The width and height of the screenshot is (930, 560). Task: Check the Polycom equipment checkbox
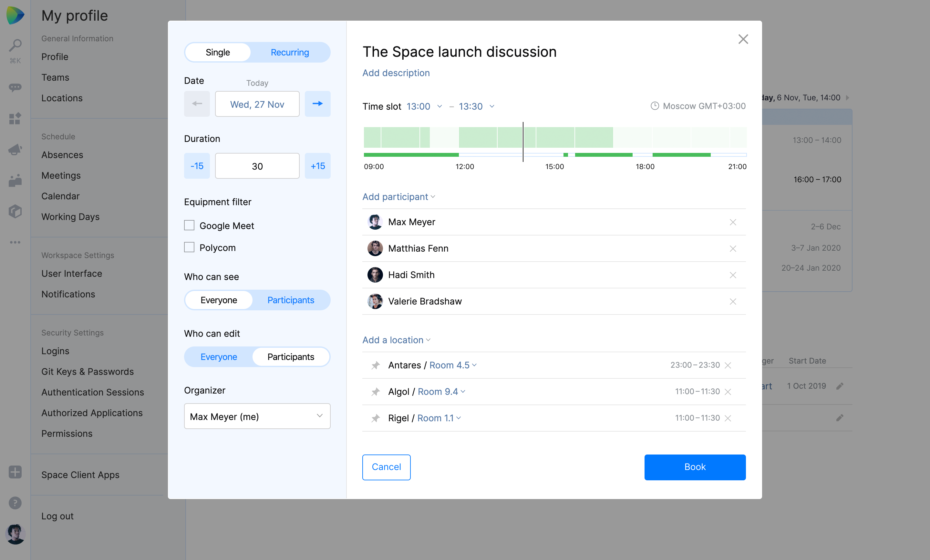(x=189, y=247)
